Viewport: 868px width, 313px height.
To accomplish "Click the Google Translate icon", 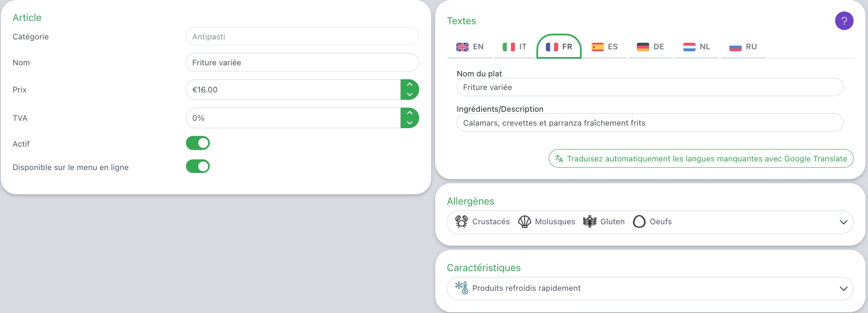I will pyautogui.click(x=559, y=159).
